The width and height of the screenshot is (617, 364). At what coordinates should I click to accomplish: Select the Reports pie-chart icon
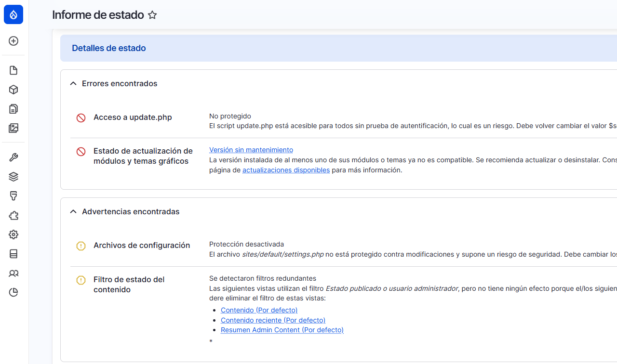(x=13, y=292)
